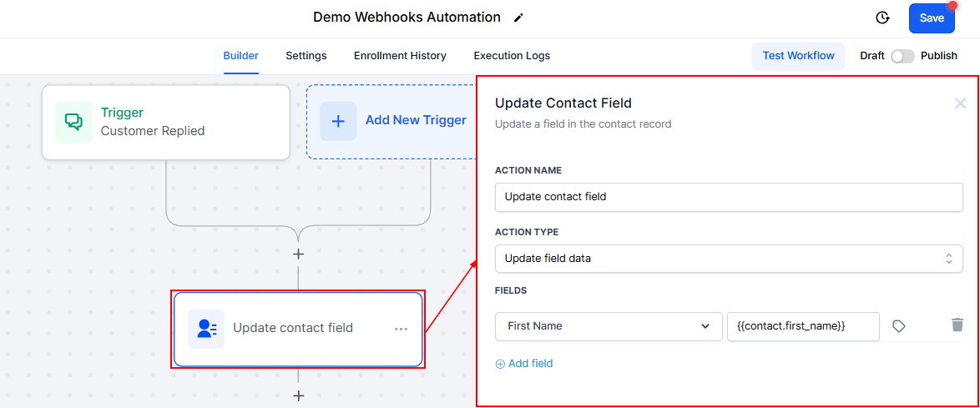The height and width of the screenshot is (408, 980).
Task: Click the plus icon in Add New Trigger
Action: [x=338, y=121]
